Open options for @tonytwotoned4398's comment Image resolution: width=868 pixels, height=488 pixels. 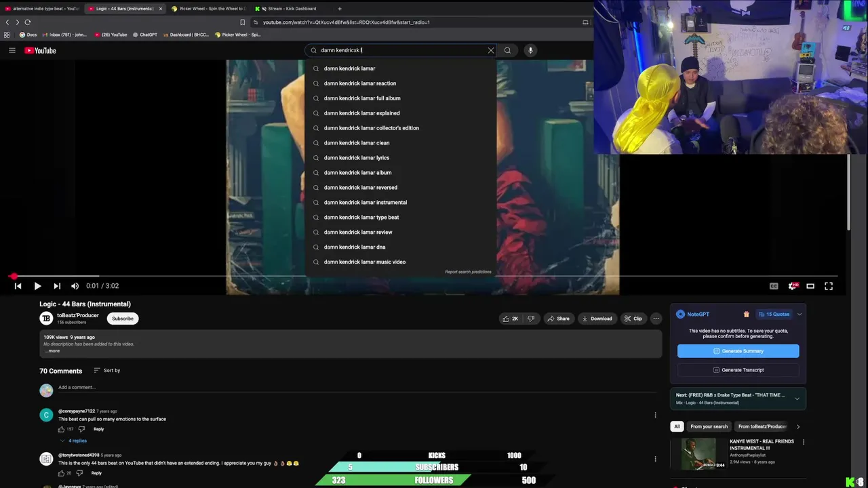[x=655, y=459]
